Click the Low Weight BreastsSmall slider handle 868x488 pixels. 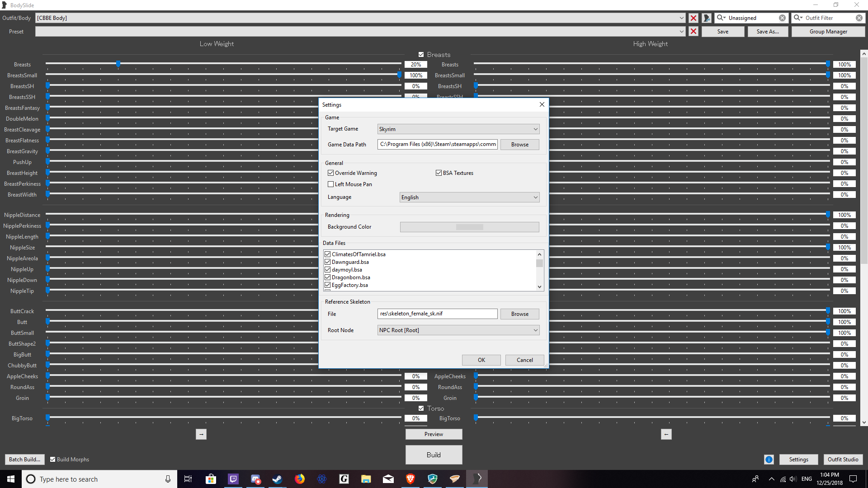coord(399,75)
